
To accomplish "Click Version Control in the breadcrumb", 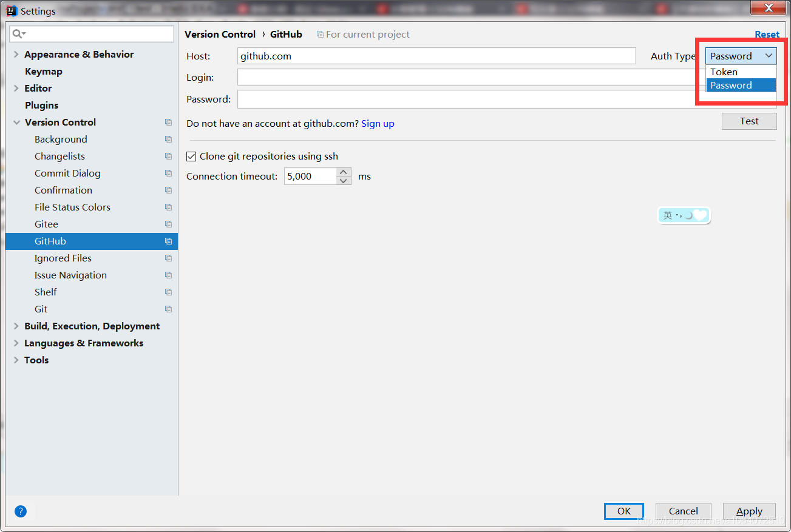I will (220, 35).
